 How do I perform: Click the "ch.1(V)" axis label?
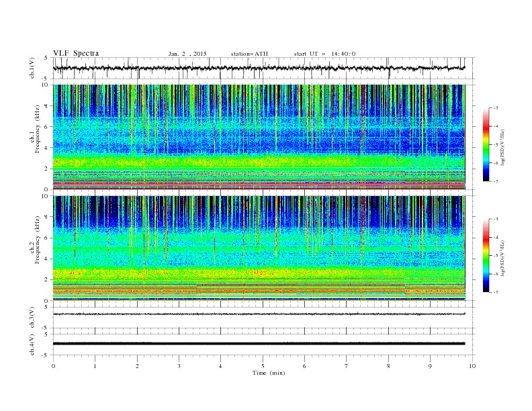[x=32, y=68]
